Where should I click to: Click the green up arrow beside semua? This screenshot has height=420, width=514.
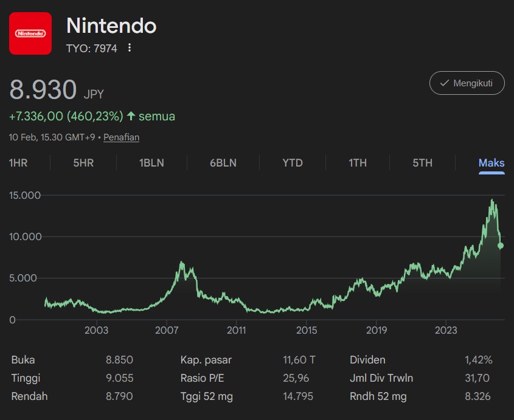[131, 116]
